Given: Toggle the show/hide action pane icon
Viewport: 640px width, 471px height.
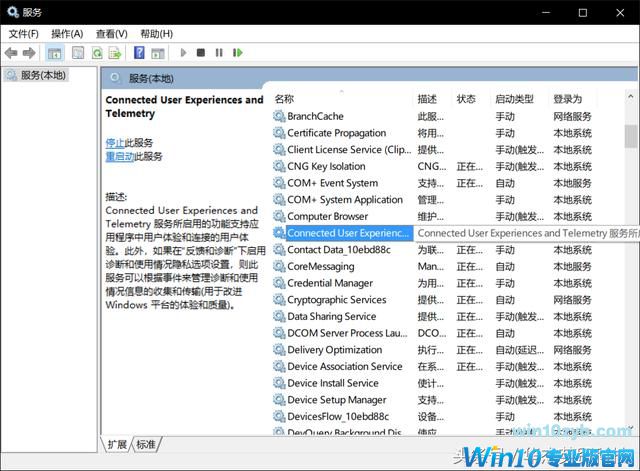Looking at the screenshot, I should pyautogui.click(x=158, y=53).
